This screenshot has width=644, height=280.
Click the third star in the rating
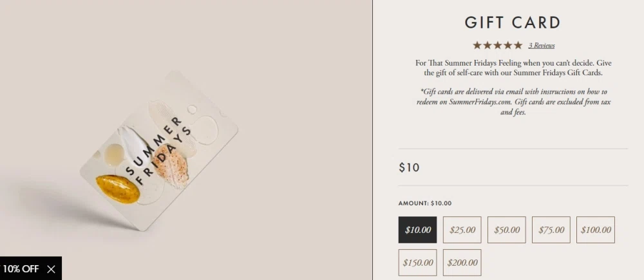497,45
